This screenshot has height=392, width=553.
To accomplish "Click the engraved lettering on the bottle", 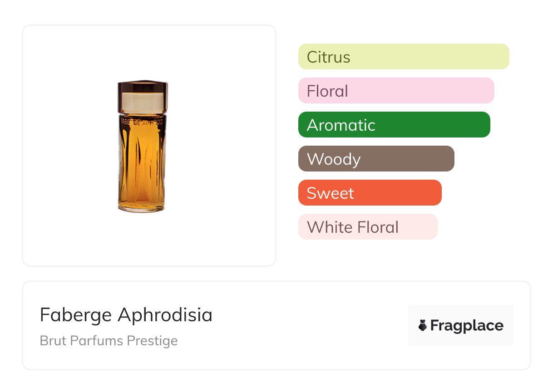I will [x=142, y=122].
